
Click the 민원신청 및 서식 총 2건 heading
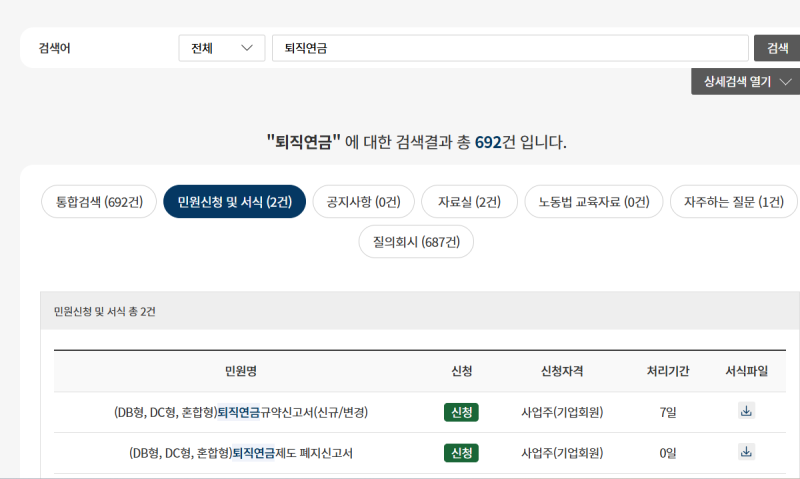[x=105, y=311]
